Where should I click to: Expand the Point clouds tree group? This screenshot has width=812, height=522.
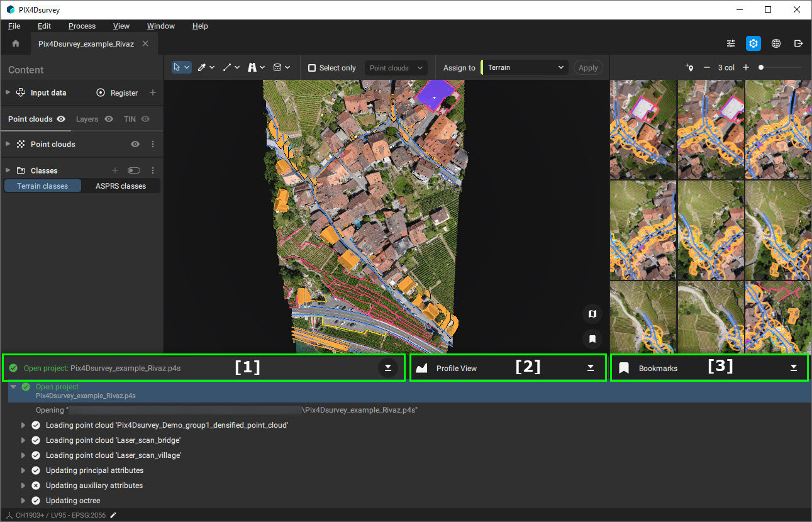point(8,144)
